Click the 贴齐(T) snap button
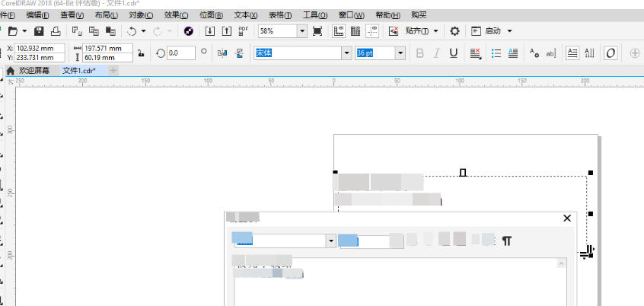 click(x=416, y=31)
